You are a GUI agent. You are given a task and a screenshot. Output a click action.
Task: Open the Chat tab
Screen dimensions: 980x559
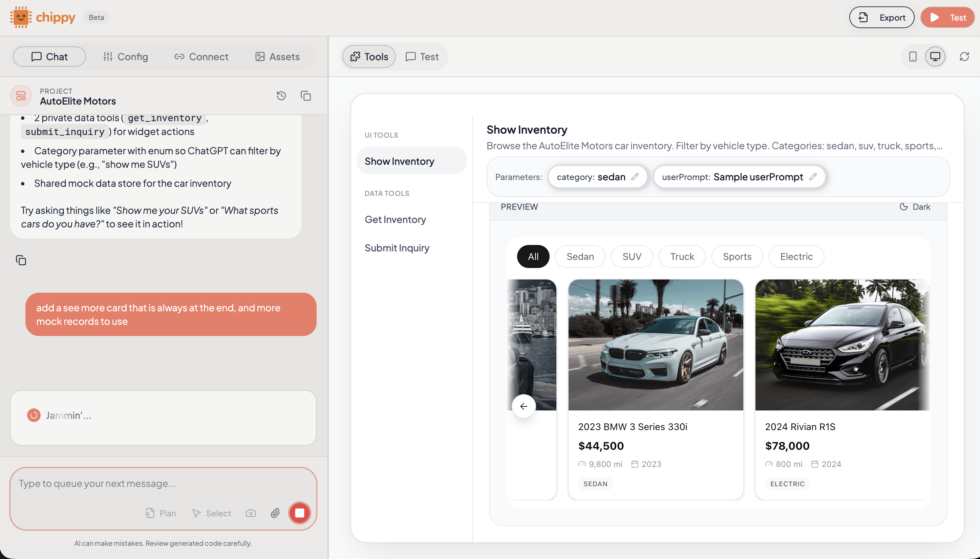(49, 57)
